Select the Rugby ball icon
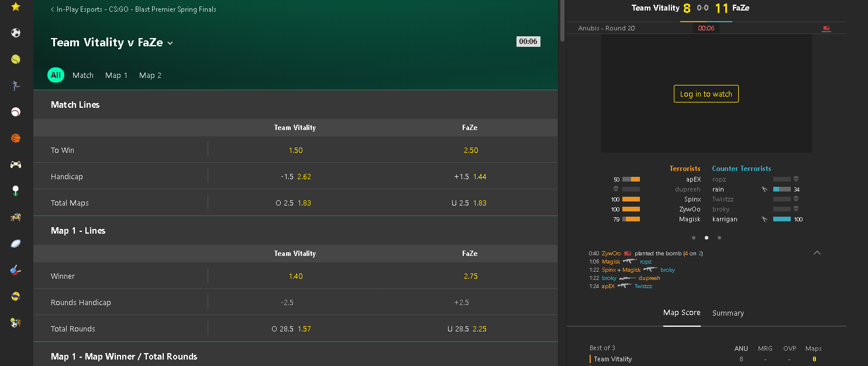This screenshot has width=868, height=366. (16, 244)
